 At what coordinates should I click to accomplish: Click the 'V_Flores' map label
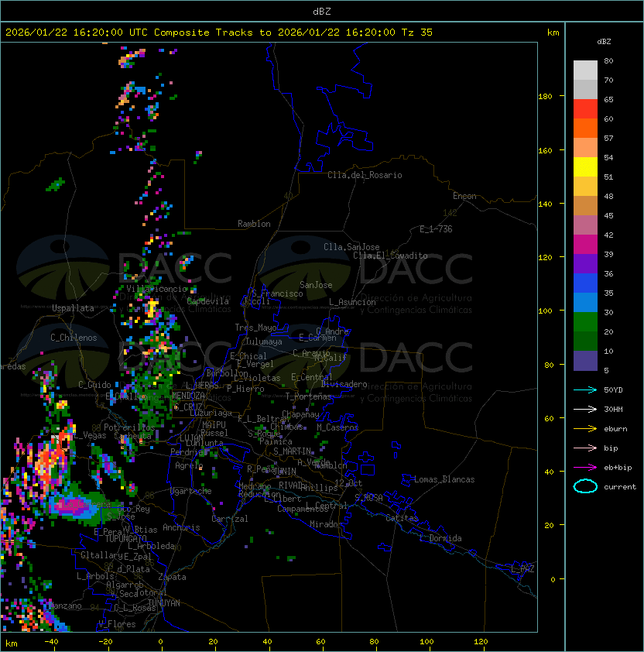117,624
